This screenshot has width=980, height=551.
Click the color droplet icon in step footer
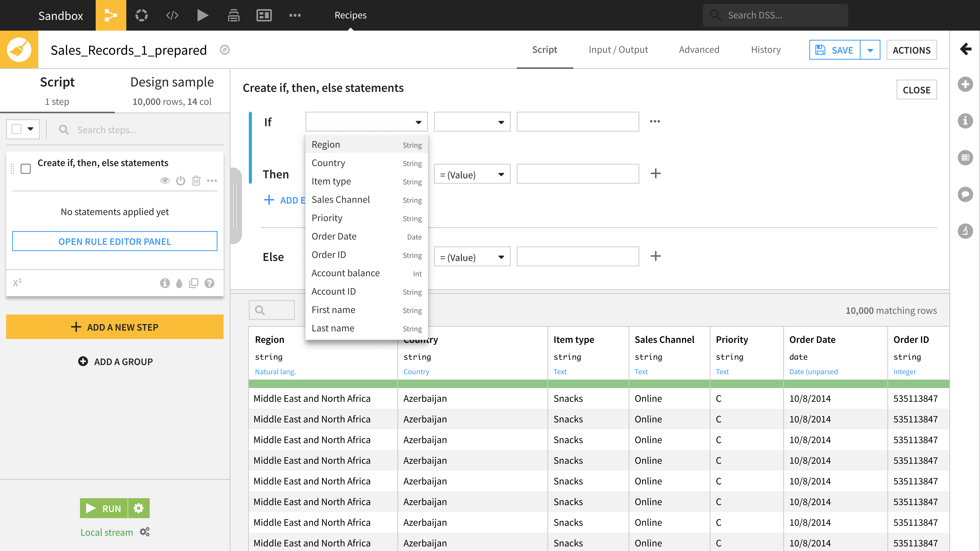coord(179,283)
